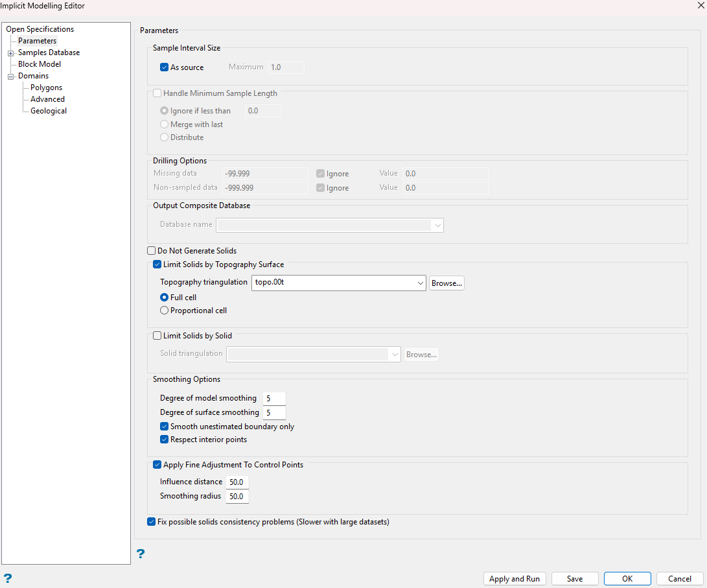Toggle Limit Solids by Topography Surface
This screenshot has width=707, height=588.
(157, 265)
